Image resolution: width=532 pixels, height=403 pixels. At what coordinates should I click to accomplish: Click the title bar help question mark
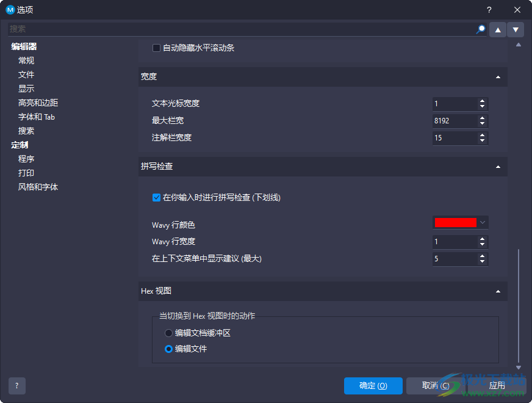tap(489, 10)
